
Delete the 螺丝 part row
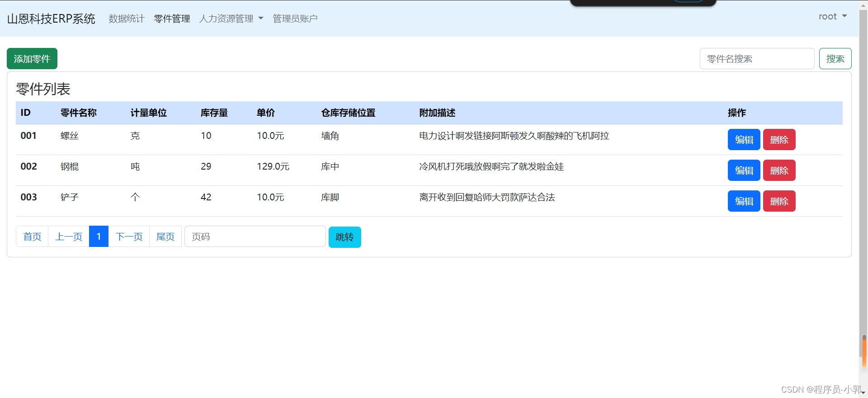779,140
